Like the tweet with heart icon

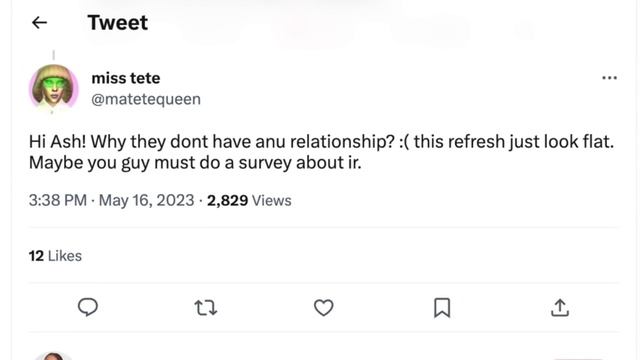(x=324, y=308)
